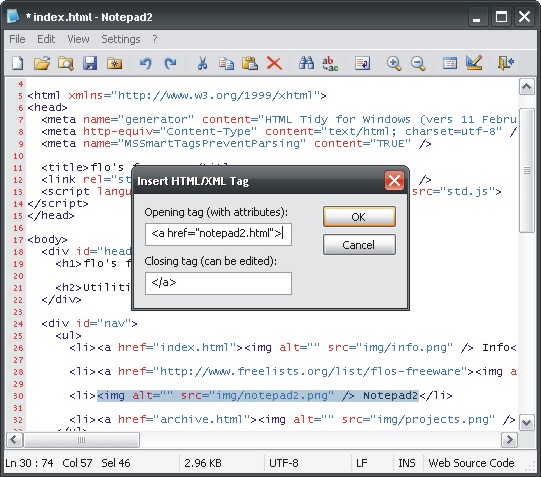Click line number 30 in the margin
Image resolution: width=541 pixels, height=477 pixels.
(x=18, y=396)
